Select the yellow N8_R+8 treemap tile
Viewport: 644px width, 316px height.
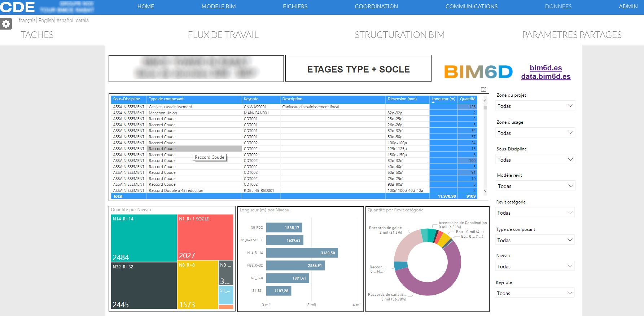(x=197, y=284)
